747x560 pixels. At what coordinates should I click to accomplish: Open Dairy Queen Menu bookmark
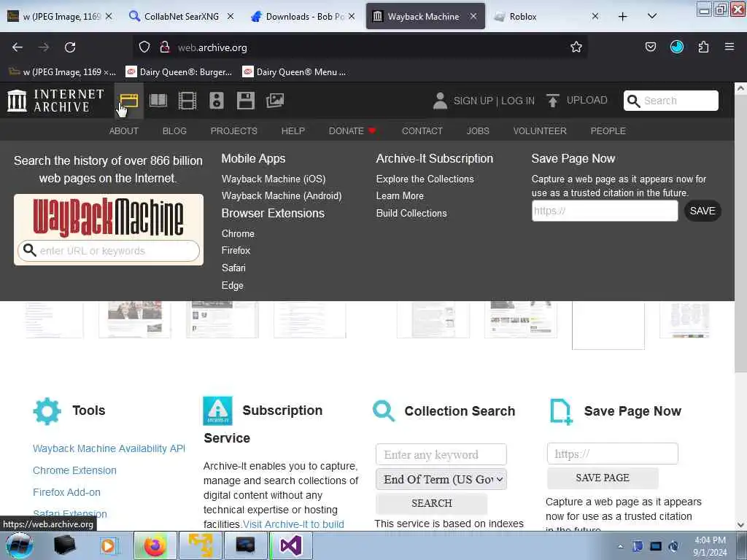pos(294,72)
